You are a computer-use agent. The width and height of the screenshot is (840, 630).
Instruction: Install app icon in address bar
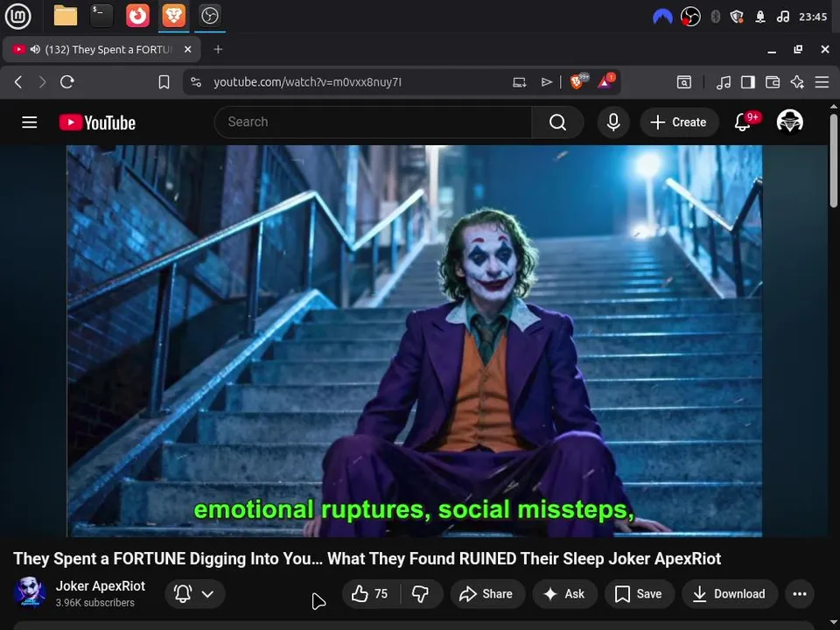pyautogui.click(x=519, y=82)
